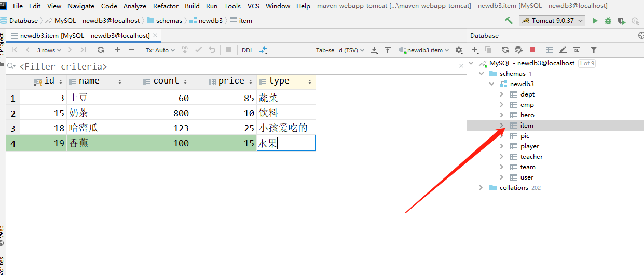Image resolution: width=644 pixels, height=275 pixels.
Task: Expand the dept table node
Action: 502,94
